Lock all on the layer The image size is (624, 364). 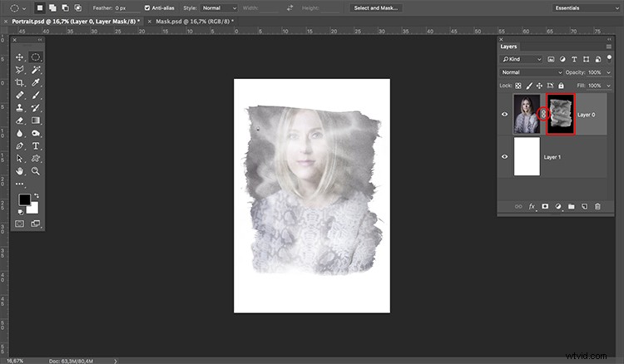[561, 86]
